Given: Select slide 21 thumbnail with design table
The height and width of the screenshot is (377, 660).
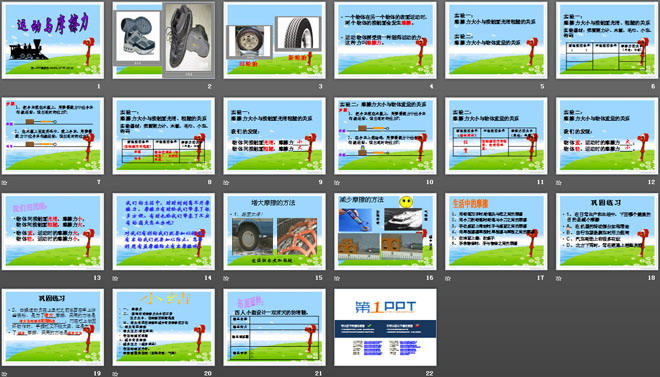Looking at the screenshot, I should (x=274, y=327).
